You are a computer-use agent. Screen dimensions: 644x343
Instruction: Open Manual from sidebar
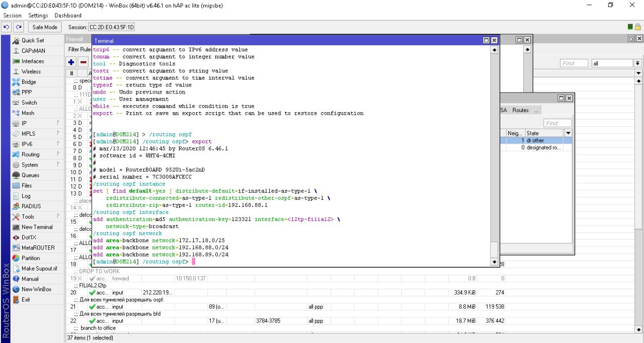(30, 279)
